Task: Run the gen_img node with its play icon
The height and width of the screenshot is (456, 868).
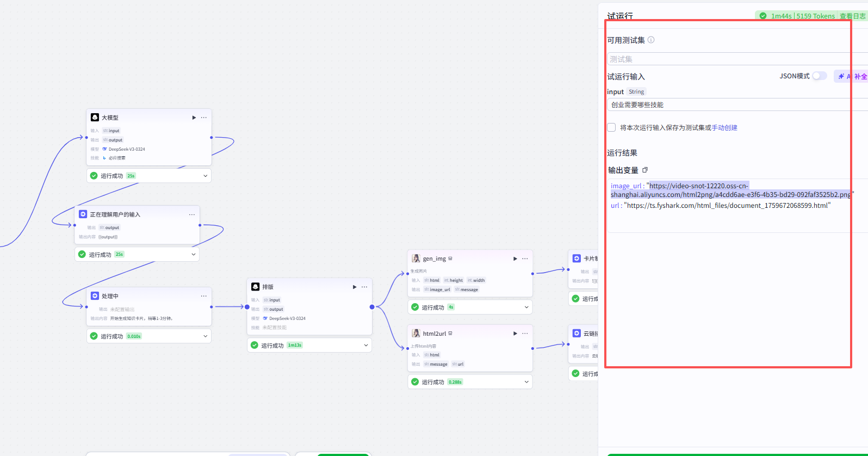Action: click(x=515, y=258)
